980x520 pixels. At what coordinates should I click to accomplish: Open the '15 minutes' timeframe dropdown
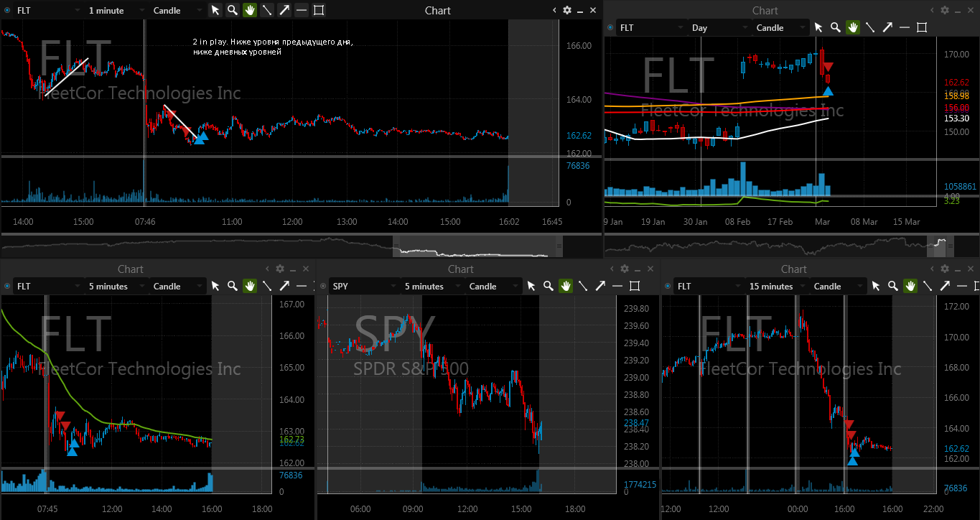(x=778, y=286)
